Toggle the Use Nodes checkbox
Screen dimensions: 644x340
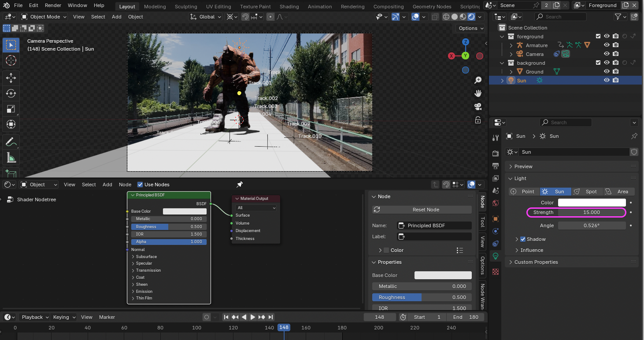pyautogui.click(x=140, y=185)
